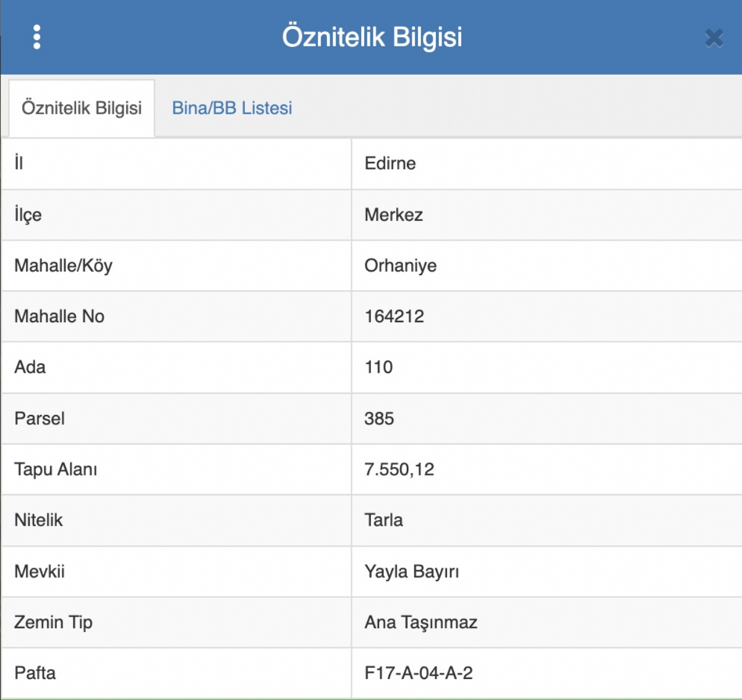Click the Ada value 110
Image resolution: width=742 pixels, height=700 pixels.
point(378,367)
